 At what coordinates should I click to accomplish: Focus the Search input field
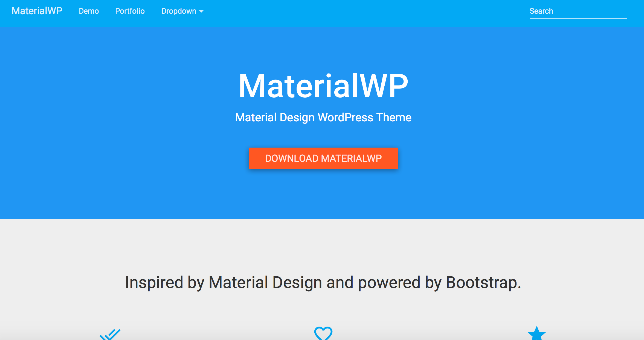[578, 11]
